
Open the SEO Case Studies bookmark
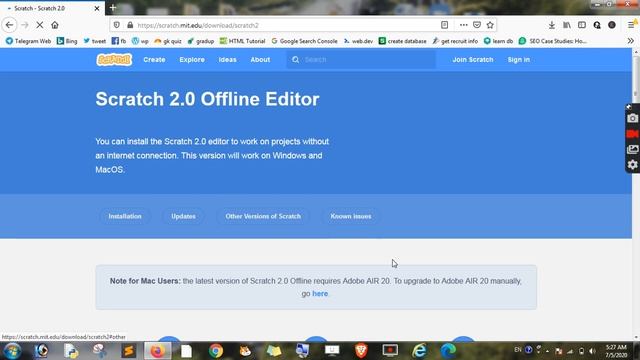(x=553, y=41)
